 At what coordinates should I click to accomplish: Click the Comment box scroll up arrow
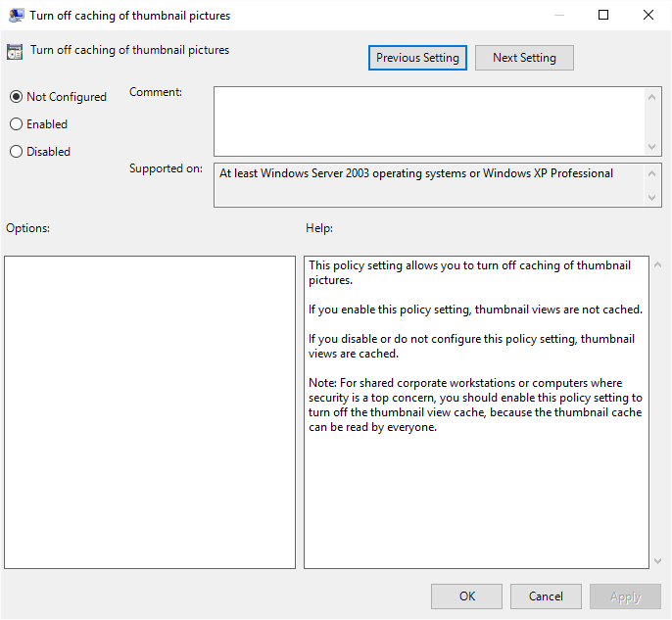pyautogui.click(x=651, y=97)
